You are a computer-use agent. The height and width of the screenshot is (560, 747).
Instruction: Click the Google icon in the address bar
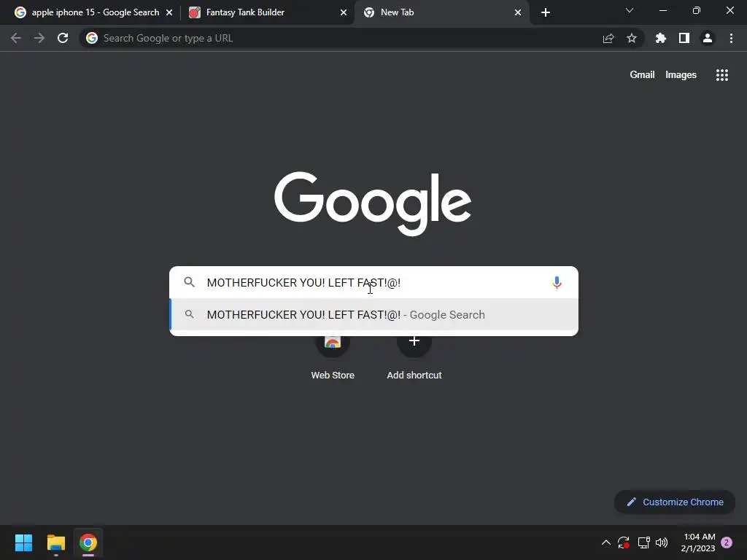(92, 38)
